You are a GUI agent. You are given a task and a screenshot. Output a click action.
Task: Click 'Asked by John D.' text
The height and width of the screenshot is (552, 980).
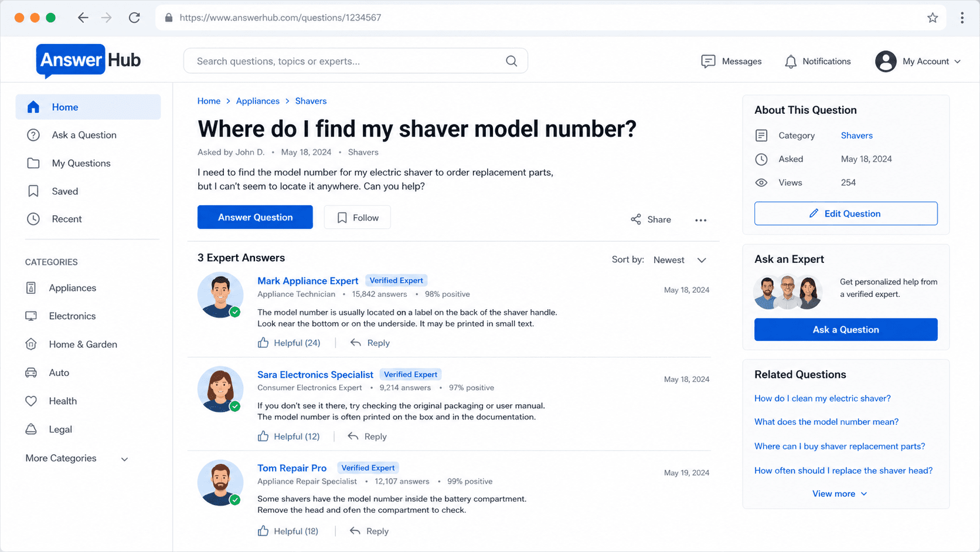tap(231, 152)
